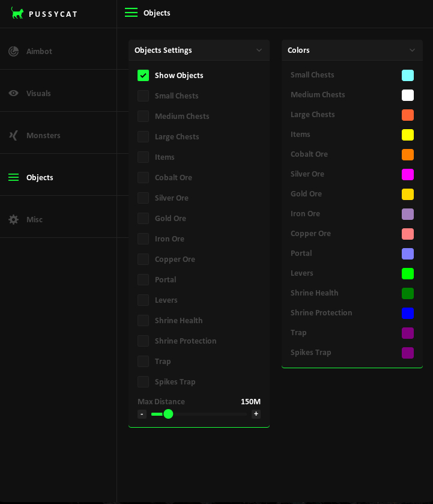This screenshot has height=504, width=433.
Task: Click the Max Distance slider handle
Action: [168, 414]
